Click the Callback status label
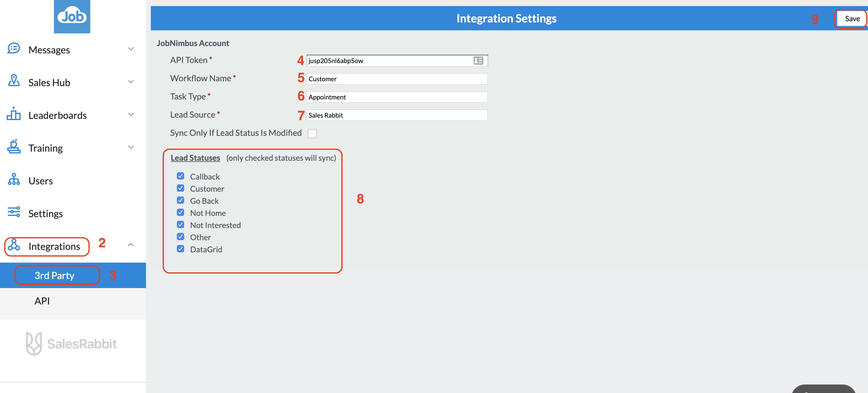This screenshot has height=393, width=868. 205,177
